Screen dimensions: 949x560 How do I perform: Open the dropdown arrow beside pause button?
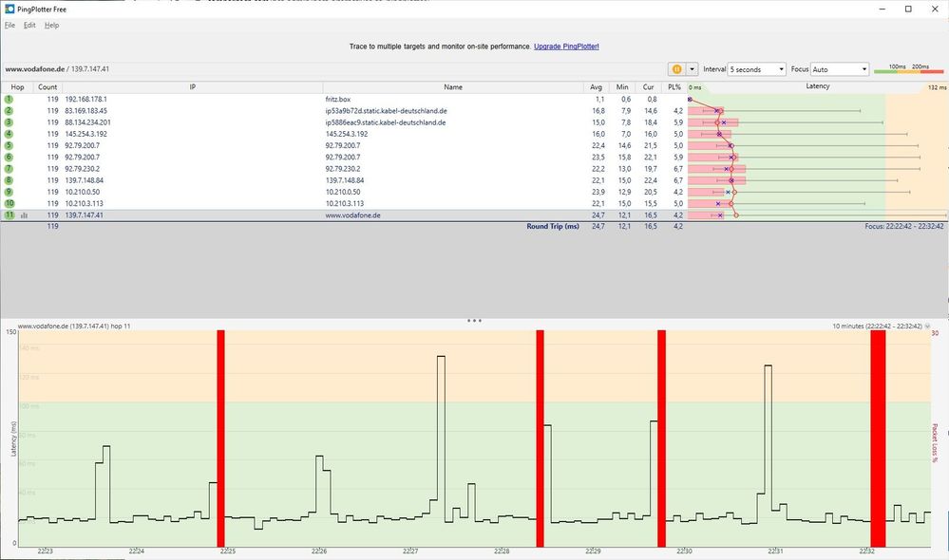point(692,69)
